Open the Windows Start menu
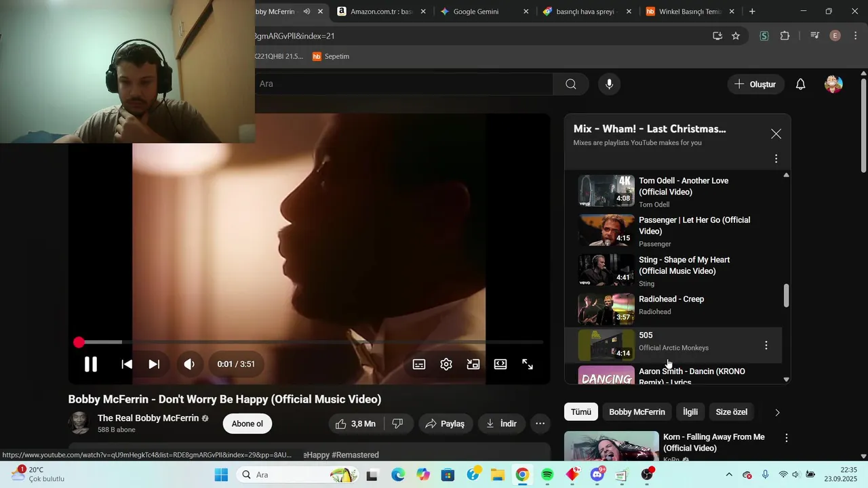 point(221,475)
